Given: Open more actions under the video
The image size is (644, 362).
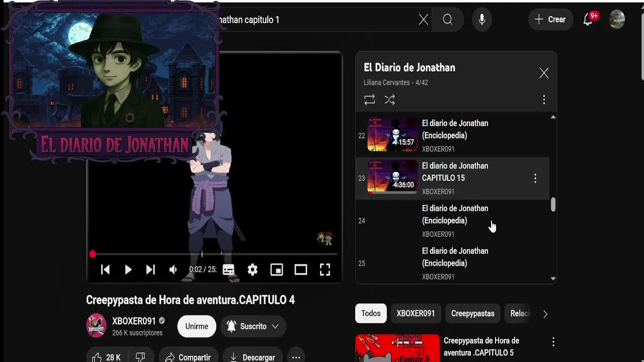Looking at the screenshot, I should pyautogui.click(x=296, y=357).
